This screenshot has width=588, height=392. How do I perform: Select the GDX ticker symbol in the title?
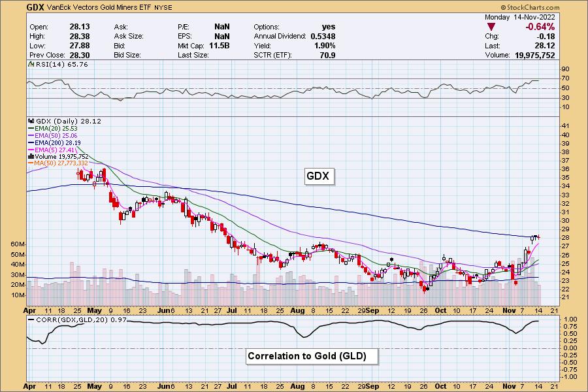coord(36,7)
